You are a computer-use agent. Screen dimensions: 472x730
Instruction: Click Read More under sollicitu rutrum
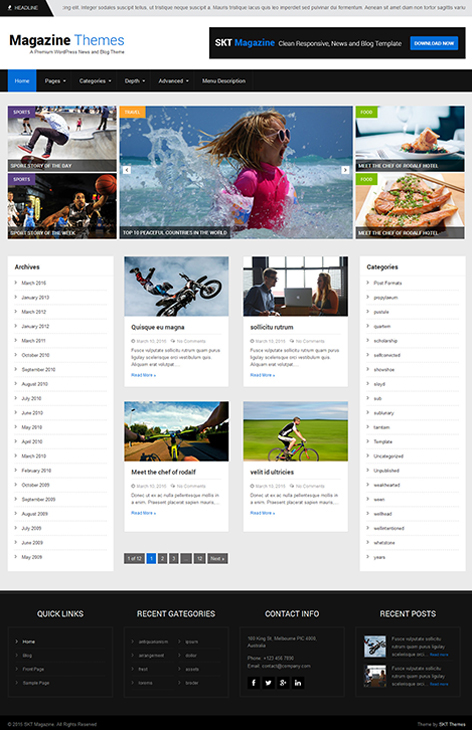[263, 375]
